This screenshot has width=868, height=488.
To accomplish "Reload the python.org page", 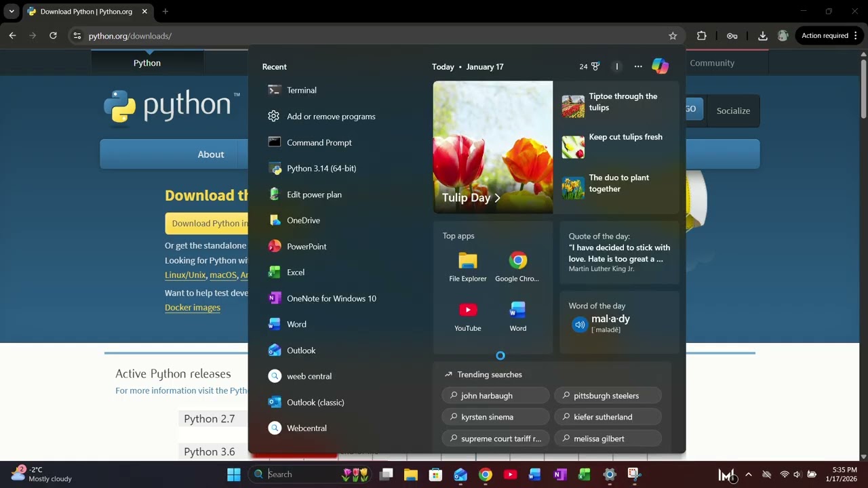I will click(53, 36).
